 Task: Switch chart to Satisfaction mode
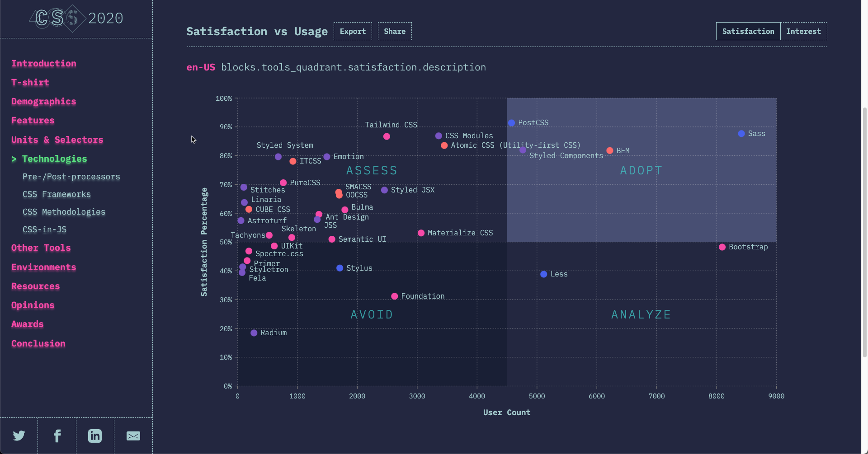click(x=748, y=31)
